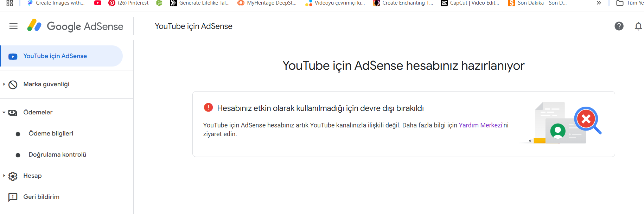The image size is (644, 214).
Task: Open Doğrulama kontrolü submenu item
Action: point(57,155)
